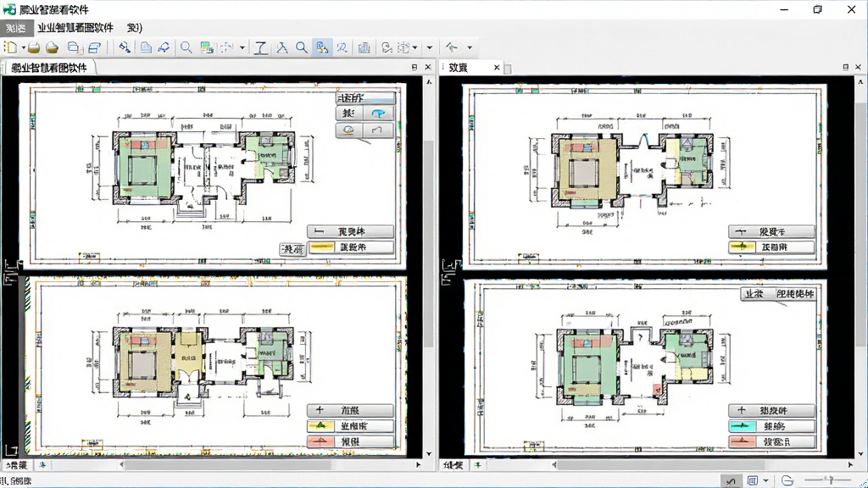Click the blue icon button in the floating palette
The height and width of the screenshot is (488, 868).
point(379,114)
